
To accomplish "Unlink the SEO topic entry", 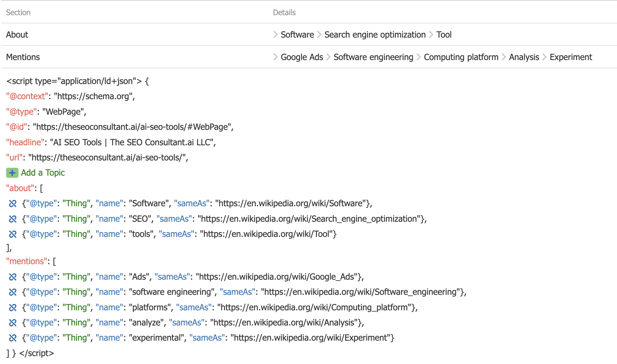I will [12, 219].
